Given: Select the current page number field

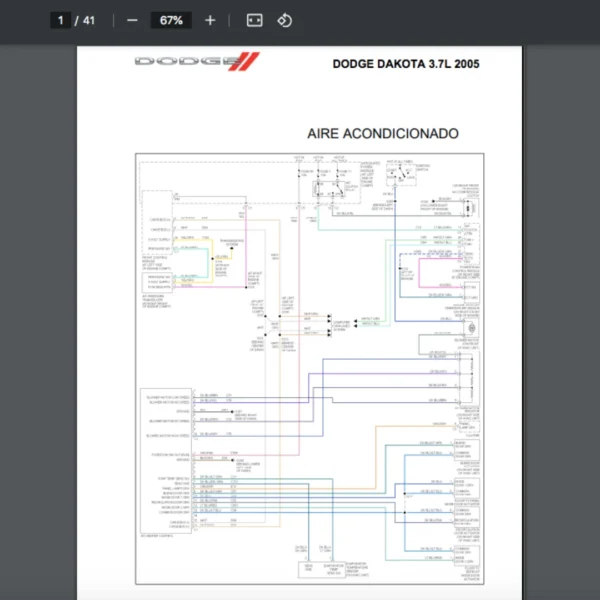Looking at the screenshot, I should point(61,20).
